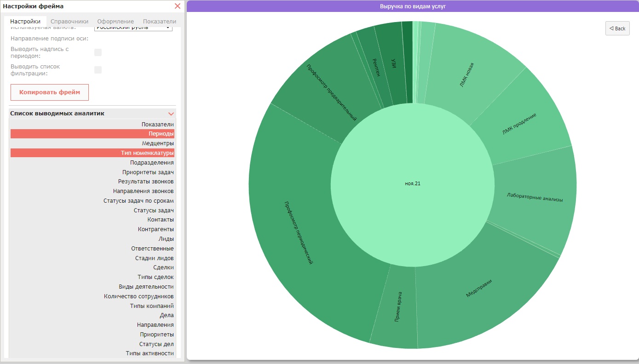
Task: Select the Контрагенты analytic item
Action: (x=92, y=229)
